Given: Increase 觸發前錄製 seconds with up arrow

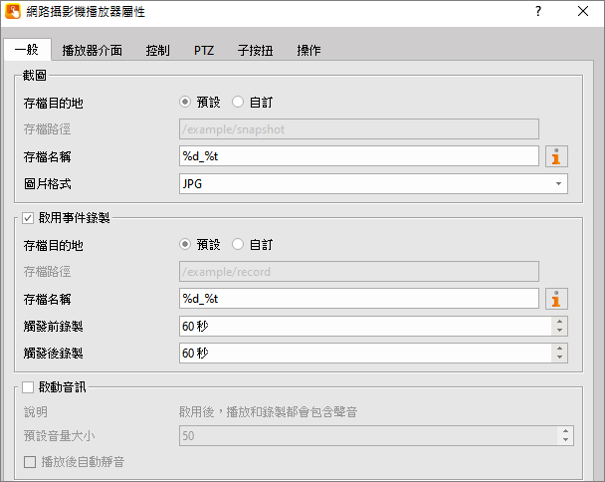Looking at the screenshot, I should (x=560, y=321).
